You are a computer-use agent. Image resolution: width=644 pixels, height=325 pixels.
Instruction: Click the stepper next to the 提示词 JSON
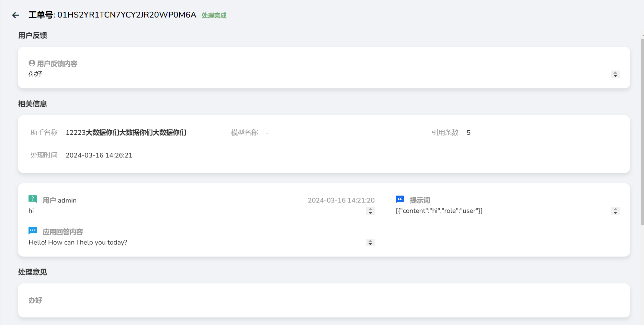(615, 211)
